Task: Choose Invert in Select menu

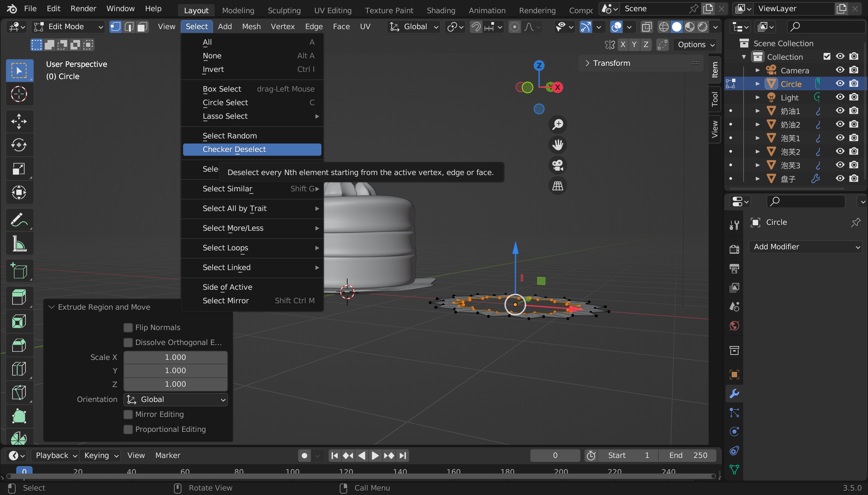Action: pyautogui.click(x=252, y=69)
